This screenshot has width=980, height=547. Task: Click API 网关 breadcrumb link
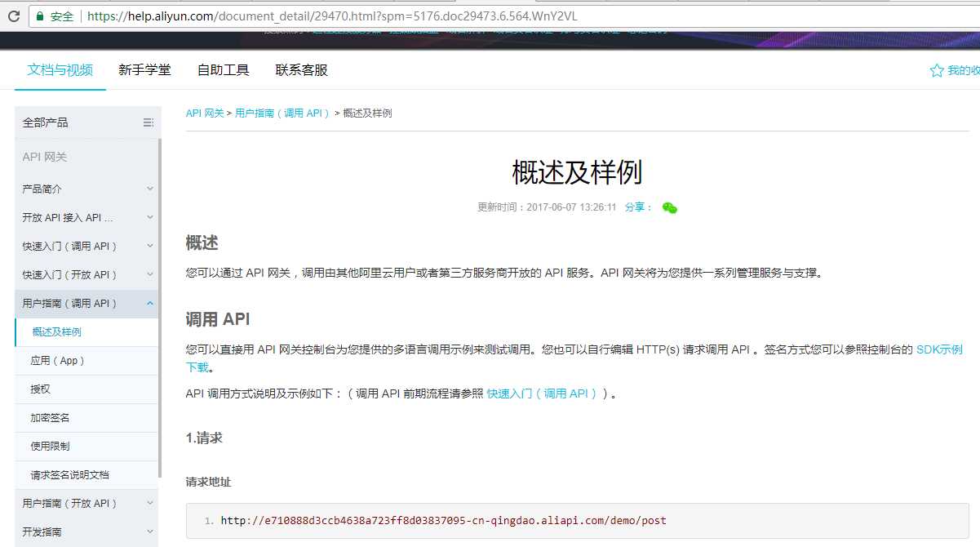(x=205, y=113)
